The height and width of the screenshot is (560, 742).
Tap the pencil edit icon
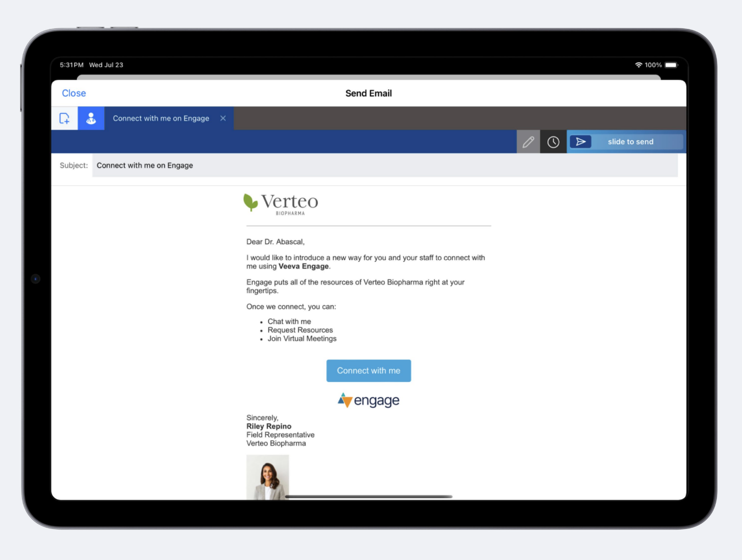528,142
